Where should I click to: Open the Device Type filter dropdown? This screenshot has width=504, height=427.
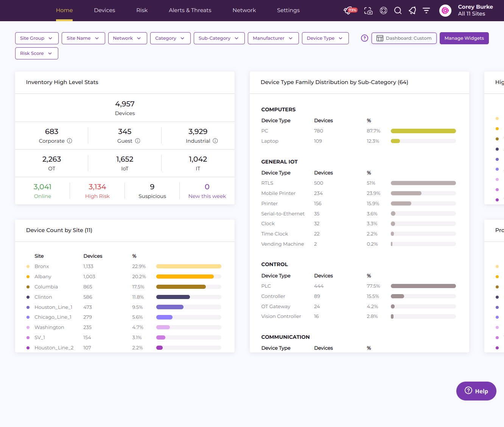tap(325, 38)
